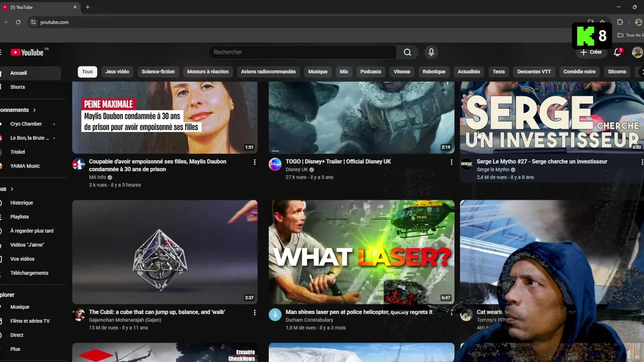Play the WHAT LASER? video thumbnail
The image size is (644, 362).
[361, 252]
